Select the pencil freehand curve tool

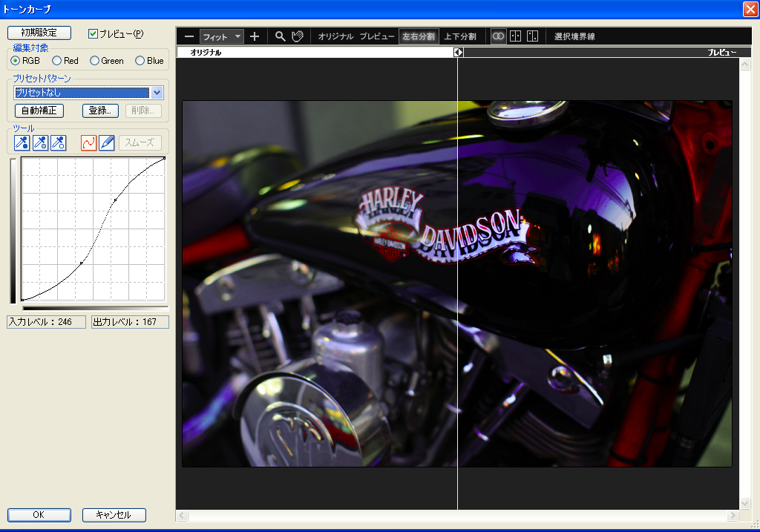coord(107,142)
